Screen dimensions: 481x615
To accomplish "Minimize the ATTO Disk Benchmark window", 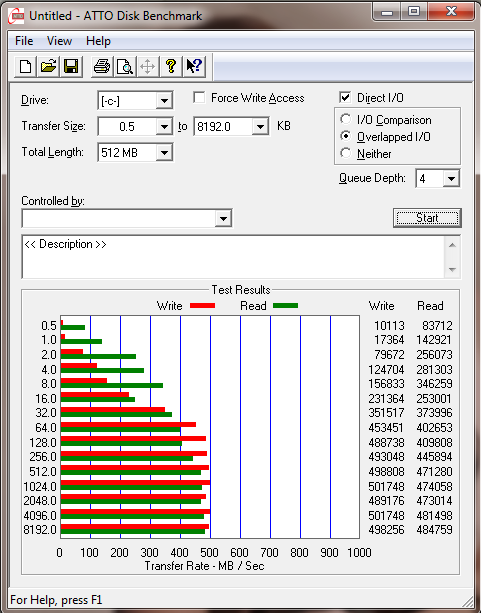I will 387,12.
